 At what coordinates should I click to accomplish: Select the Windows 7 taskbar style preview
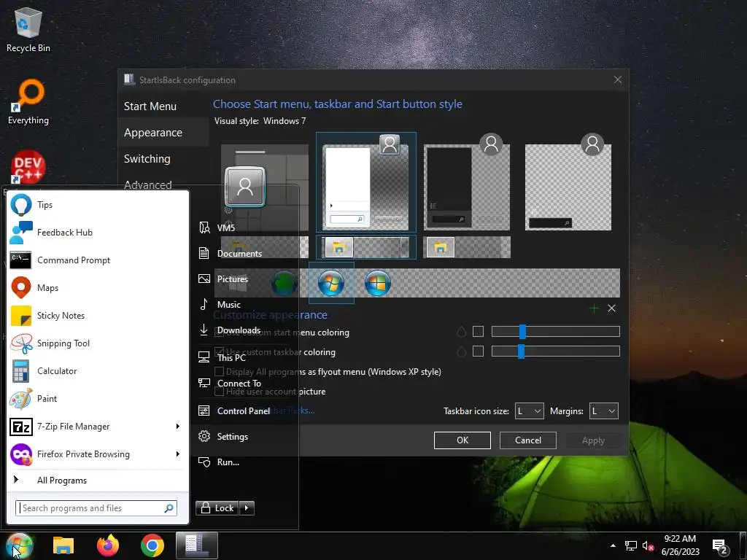click(x=366, y=247)
